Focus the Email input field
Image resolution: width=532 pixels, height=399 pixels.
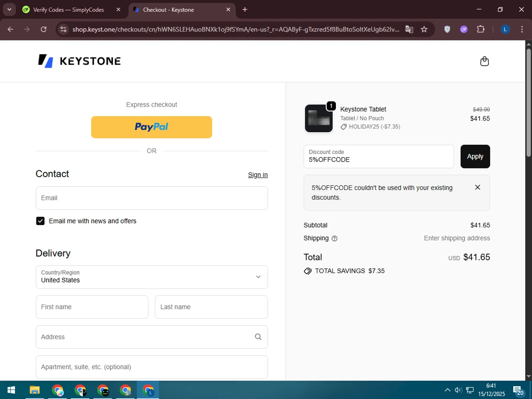point(152,198)
